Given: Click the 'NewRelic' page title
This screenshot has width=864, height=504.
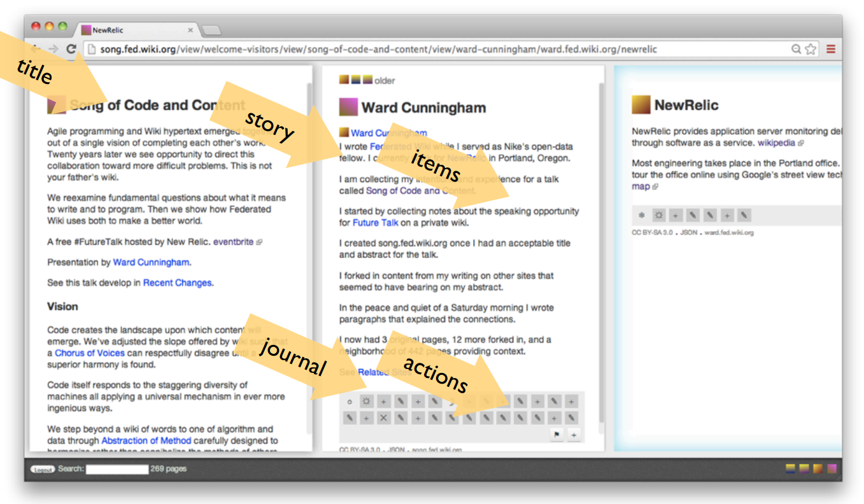Looking at the screenshot, I should pos(686,105).
